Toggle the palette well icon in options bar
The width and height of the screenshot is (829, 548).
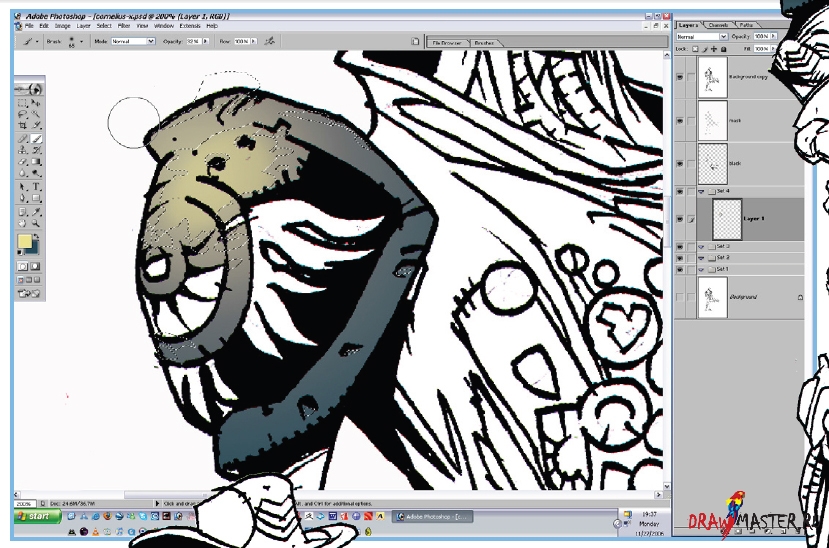pyautogui.click(x=415, y=41)
